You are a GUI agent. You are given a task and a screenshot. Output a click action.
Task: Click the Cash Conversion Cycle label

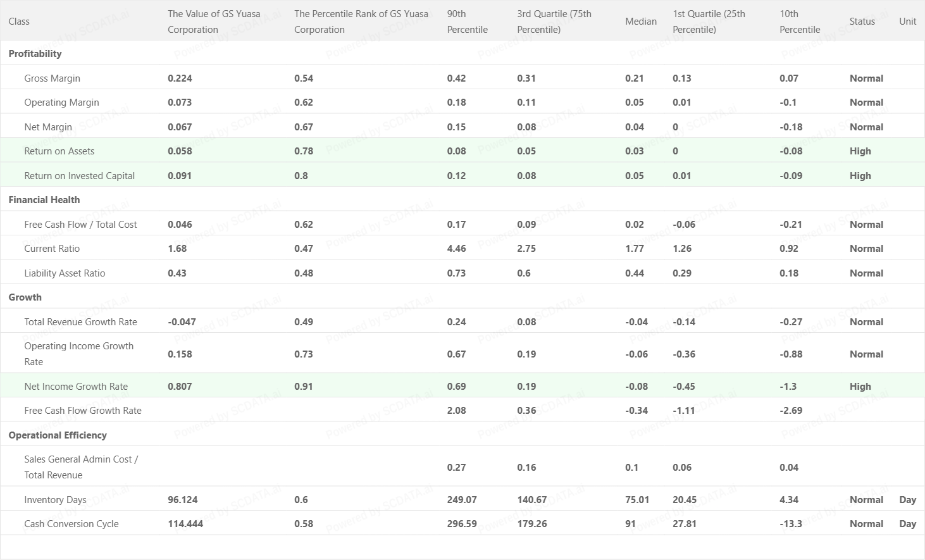(x=71, y=524)
